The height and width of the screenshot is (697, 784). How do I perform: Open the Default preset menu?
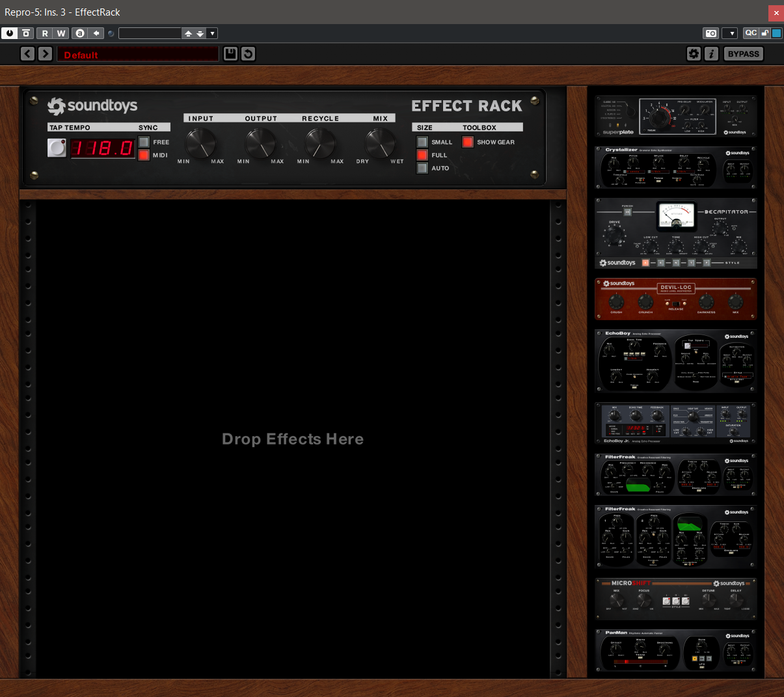pos(138,54)
